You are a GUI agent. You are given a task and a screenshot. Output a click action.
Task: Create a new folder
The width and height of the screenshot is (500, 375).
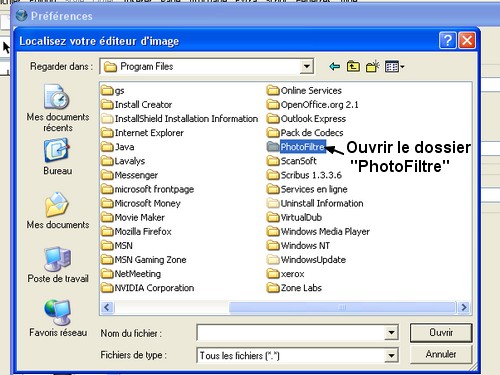[373, 67]
